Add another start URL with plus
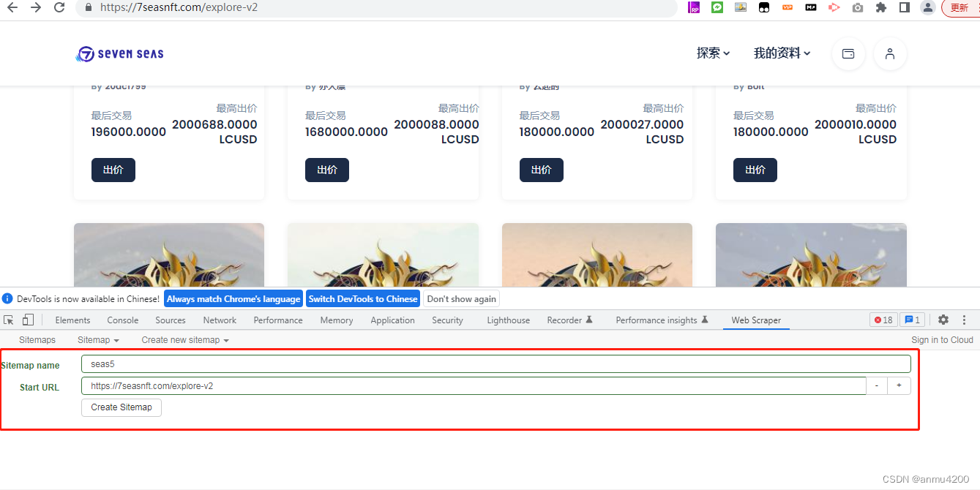This screenshot has height=490, width=980. point(899,385)
